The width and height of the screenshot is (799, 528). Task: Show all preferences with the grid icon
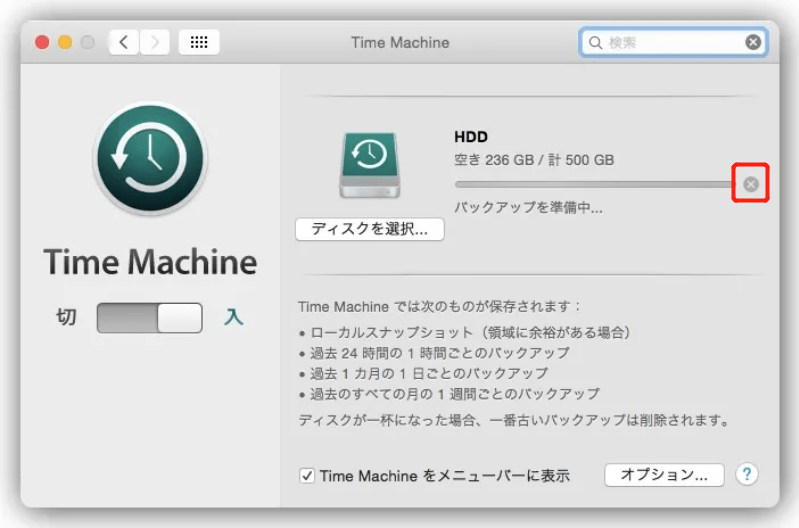pos(199,42)
